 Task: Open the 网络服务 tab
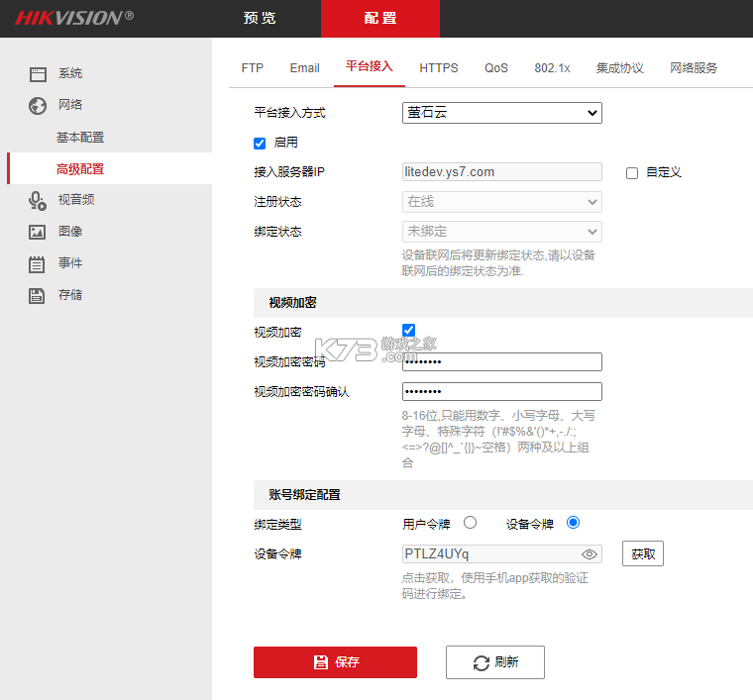(694, 68)
